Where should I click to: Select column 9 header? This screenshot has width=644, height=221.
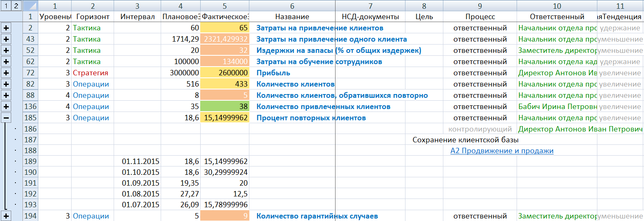coord(480,6)
